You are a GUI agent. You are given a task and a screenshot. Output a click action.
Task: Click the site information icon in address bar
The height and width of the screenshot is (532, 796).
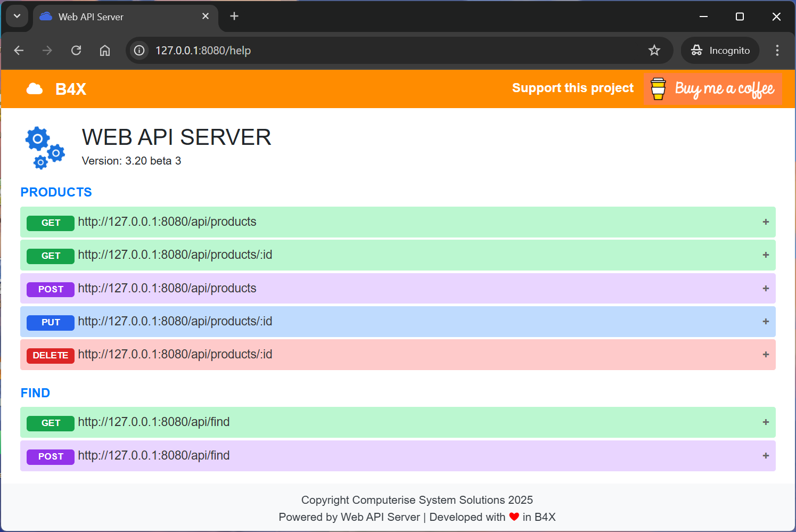click(x=138, y=50)
